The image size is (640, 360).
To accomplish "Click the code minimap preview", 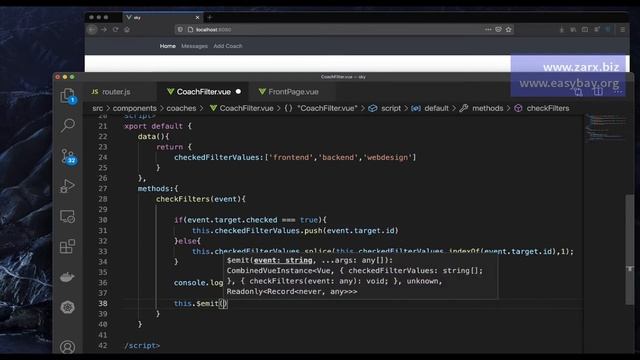I will [x=605, y=128].
